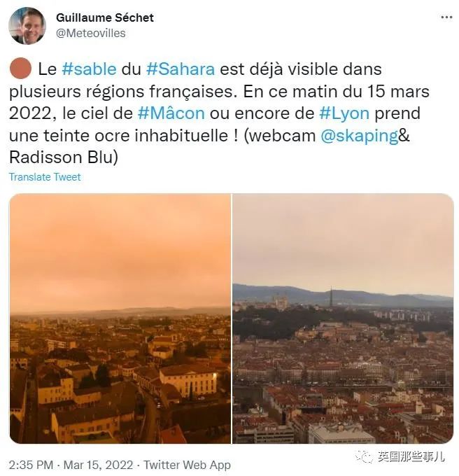
Task: Click the tweet text body
Action: pyautogui.click(x=219, y=113)
